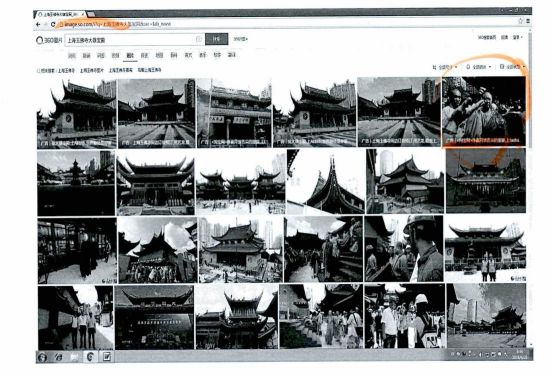Viewport: 554px width, 376px height.
Task: Open the Windows Start orb on the taskbar
Action: tap(42, 357)
